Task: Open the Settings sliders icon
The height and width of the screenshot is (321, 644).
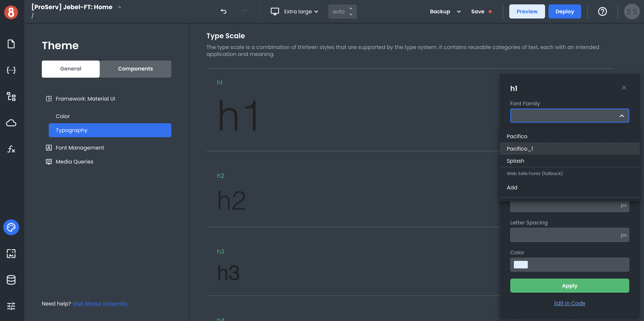Action: pos(11,306)
